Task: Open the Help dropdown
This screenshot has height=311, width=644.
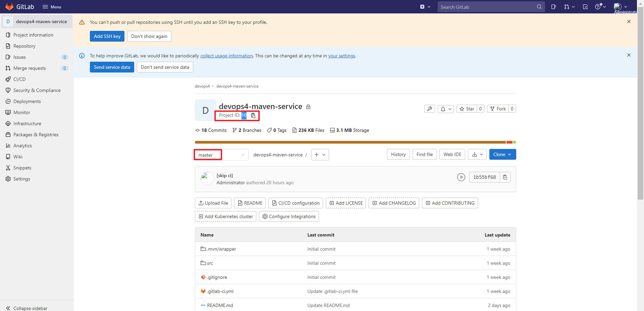Action: 600,7
